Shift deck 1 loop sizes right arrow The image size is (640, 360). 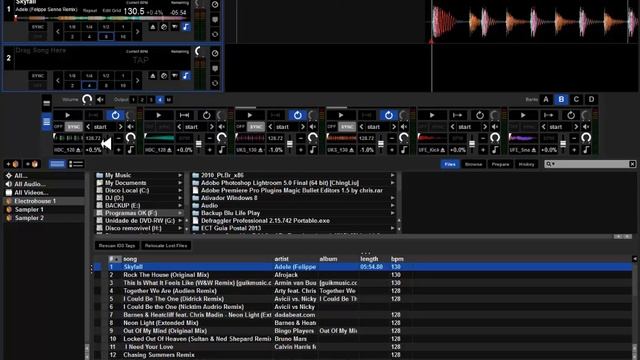[x=138, y=31]
